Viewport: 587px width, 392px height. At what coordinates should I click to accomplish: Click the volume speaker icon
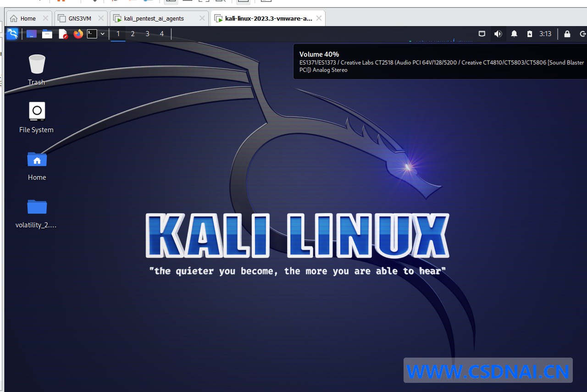click(x=498, y=34)
